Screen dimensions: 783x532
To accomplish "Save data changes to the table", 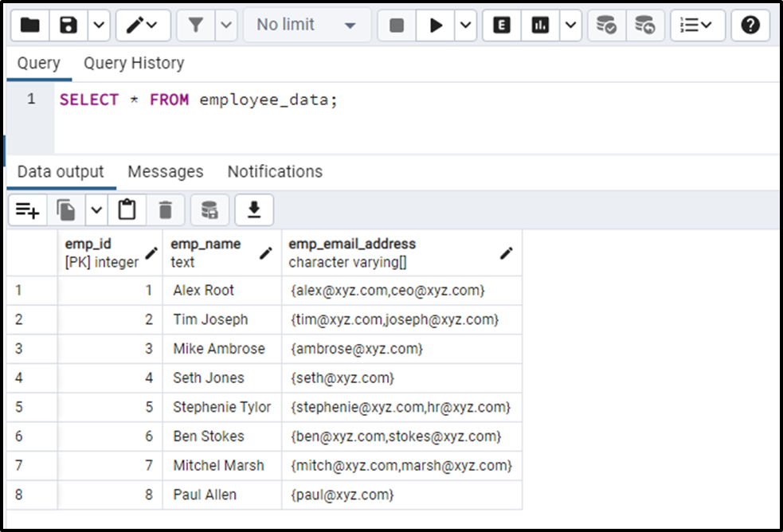I will coord(209,210).
